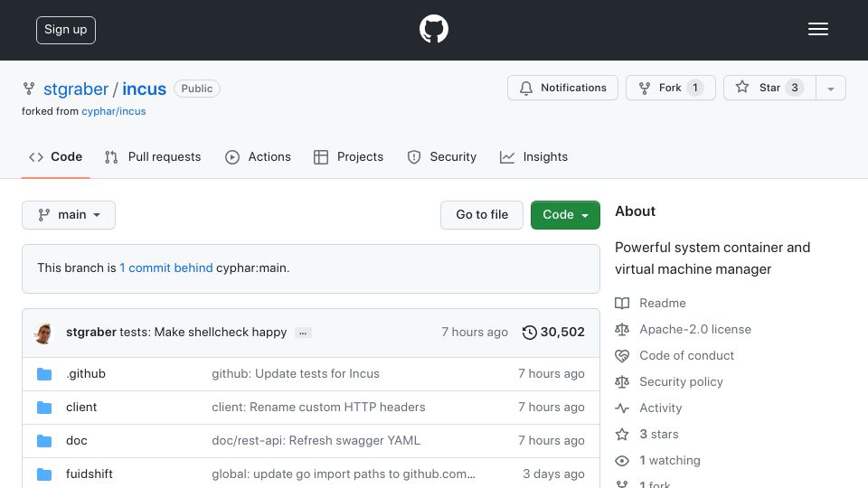Click the Sign up button
Screen dimensions: 868x488
pyautogui.click(x=66, y=30)
